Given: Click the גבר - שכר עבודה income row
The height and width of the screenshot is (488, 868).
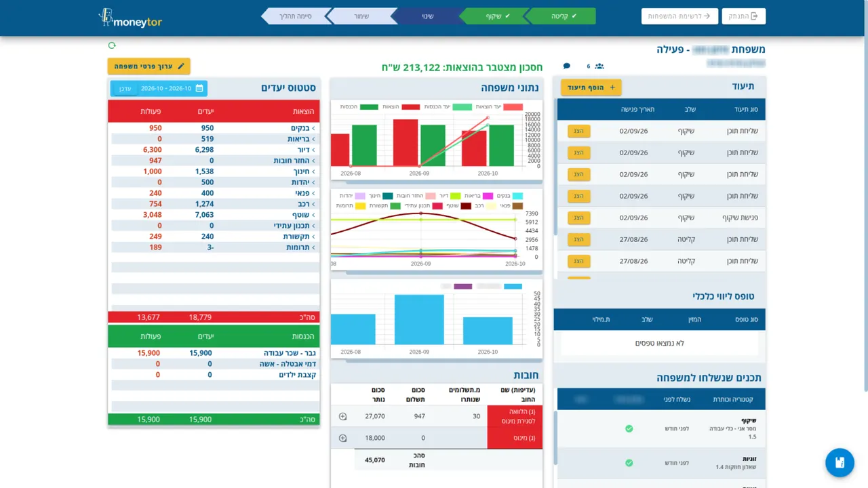Looking at the screenshot, I should coord(214,353).
